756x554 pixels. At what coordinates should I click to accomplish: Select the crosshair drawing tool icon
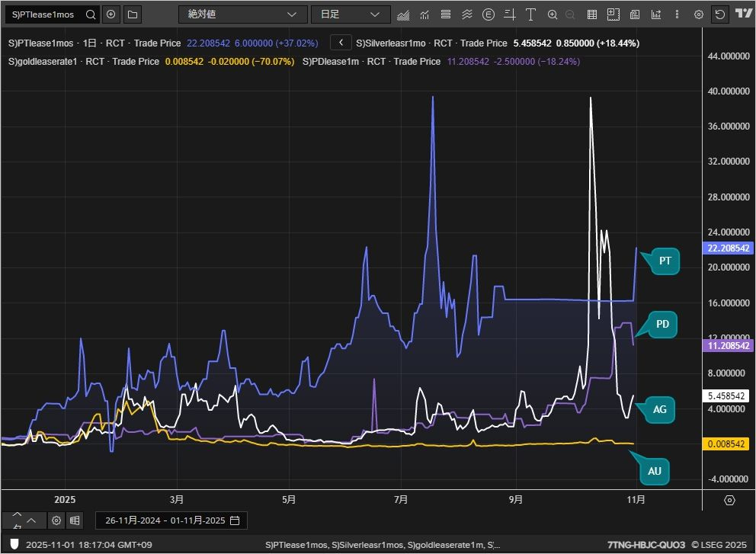510,14
